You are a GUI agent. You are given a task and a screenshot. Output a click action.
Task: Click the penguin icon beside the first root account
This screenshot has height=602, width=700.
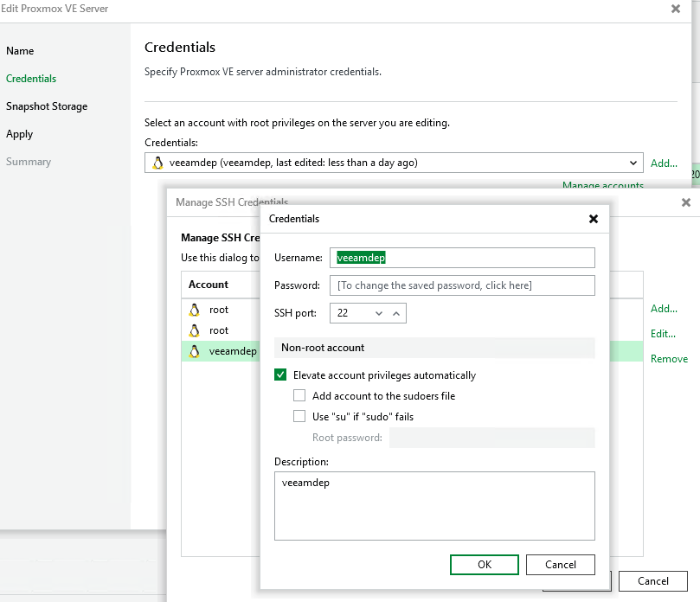194,310
